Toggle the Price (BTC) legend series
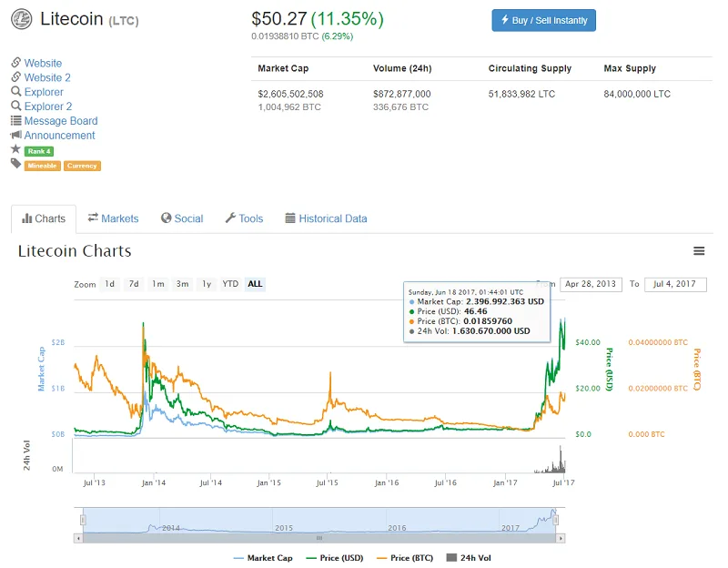The width and height of the screenshot is (728, 568). point(405,558)
